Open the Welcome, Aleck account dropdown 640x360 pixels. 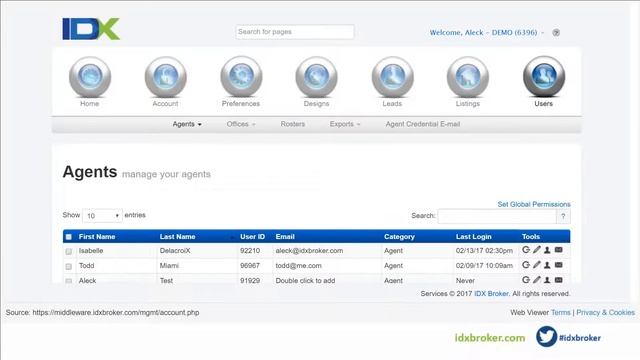tap(487, 33)
